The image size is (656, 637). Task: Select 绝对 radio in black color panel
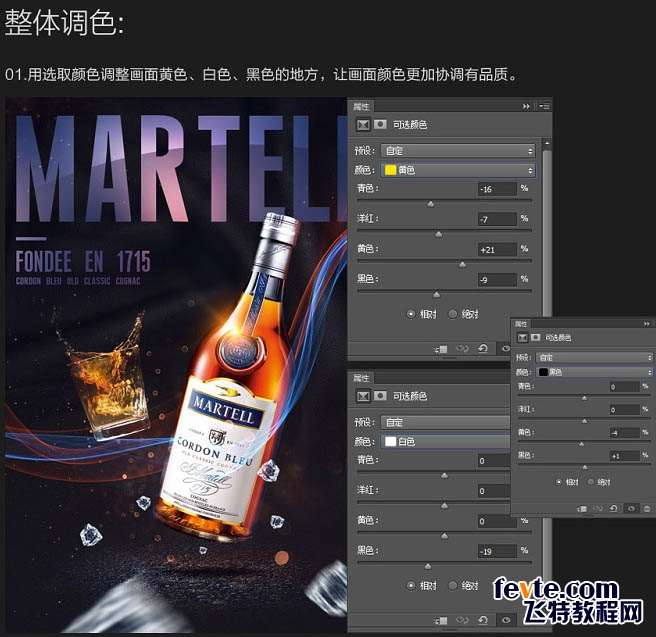[x=590, y=482]
